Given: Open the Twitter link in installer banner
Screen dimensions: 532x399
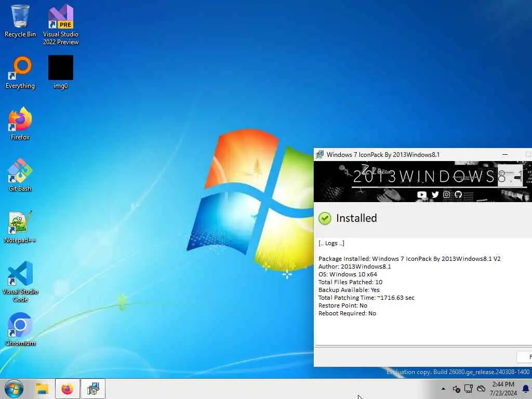Looking at the screenshot, I should tap(435, 194).
